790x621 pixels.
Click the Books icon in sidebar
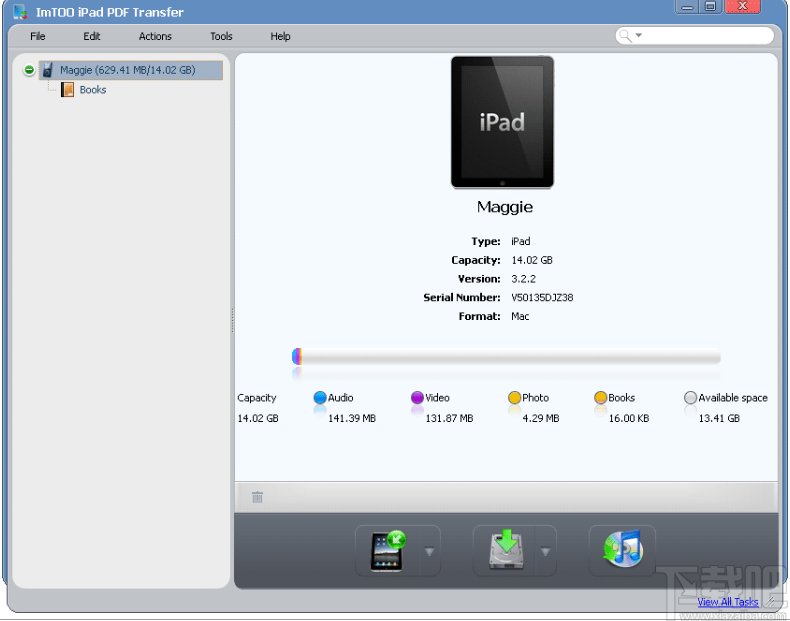coord(67,90)
